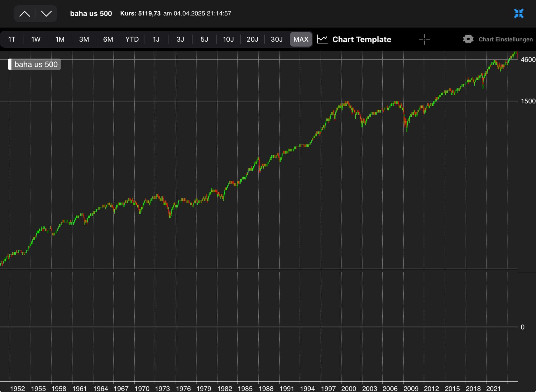Viewport: 536px width, 392px height.
Task: Select the MAX time range
Action: pos(301,40)
